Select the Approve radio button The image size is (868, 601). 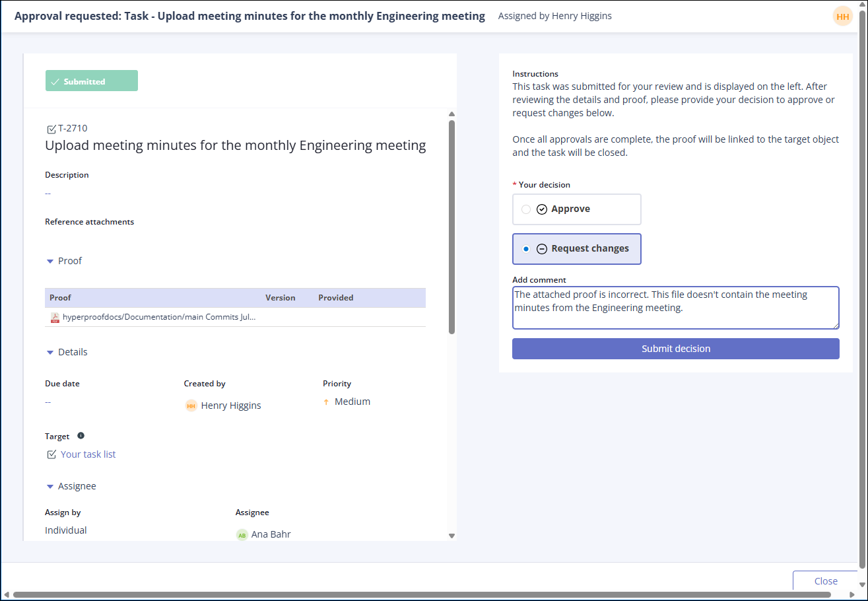click(526, 209)
